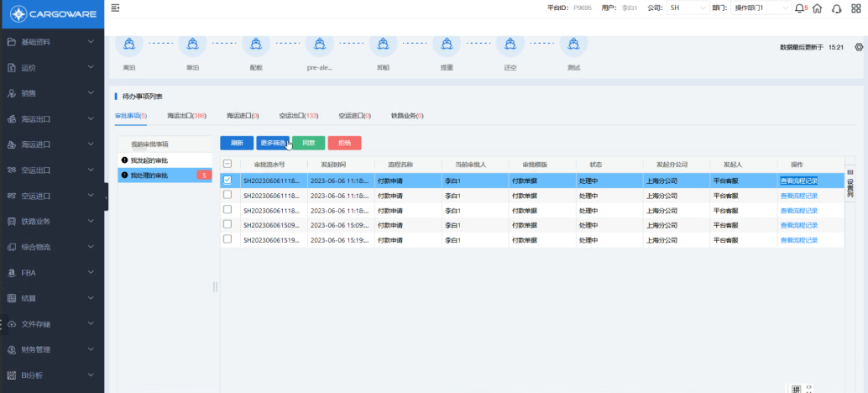Image resolution: width=868 pixels, height=393 pixels.
Task: Go to the home icon
Action: [817, 8]
